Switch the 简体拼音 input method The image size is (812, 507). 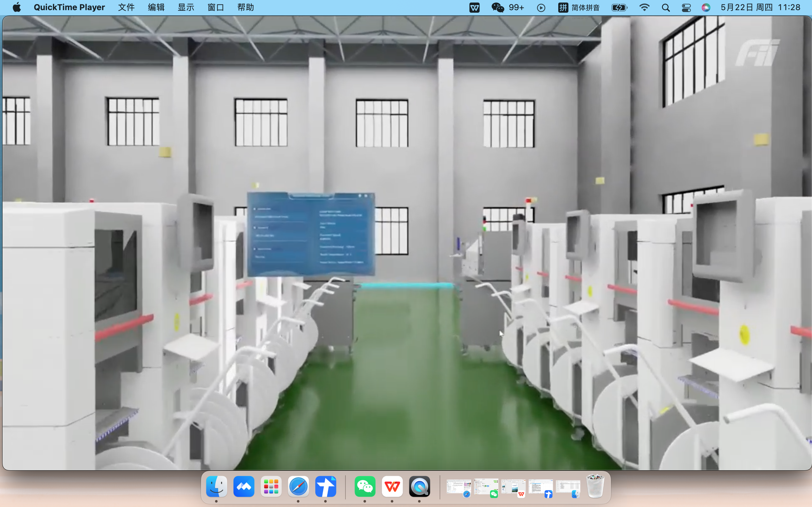coord(579,7)
